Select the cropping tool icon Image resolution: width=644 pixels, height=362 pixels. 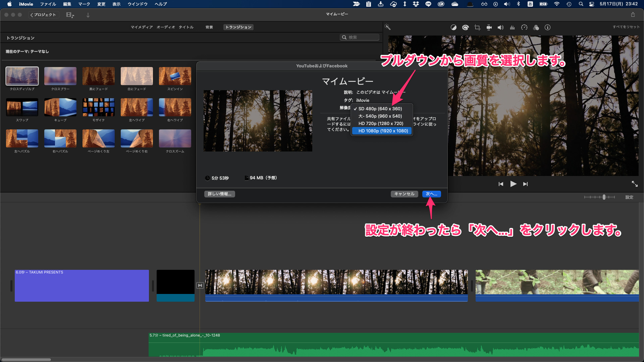[x=477, y=27]
